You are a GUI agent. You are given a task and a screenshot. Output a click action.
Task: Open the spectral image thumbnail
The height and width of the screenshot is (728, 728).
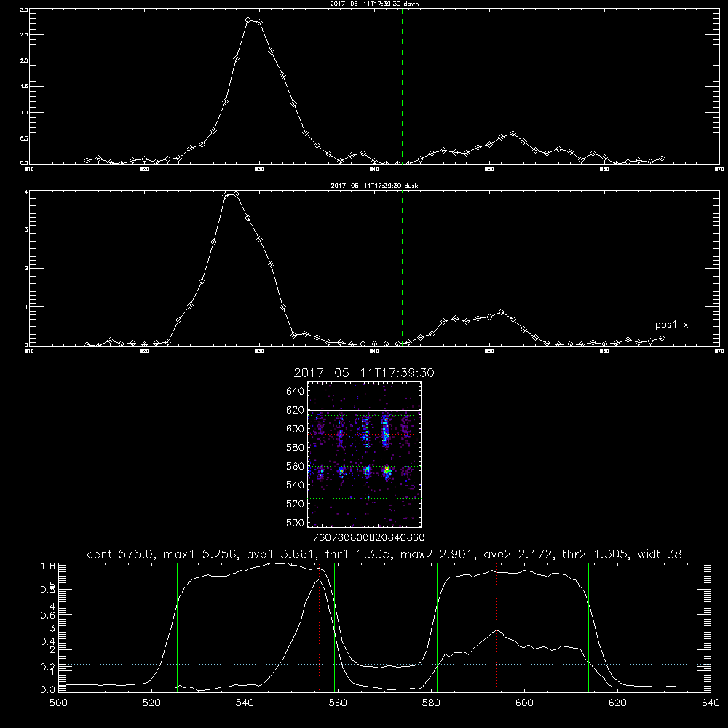[365, 454]
